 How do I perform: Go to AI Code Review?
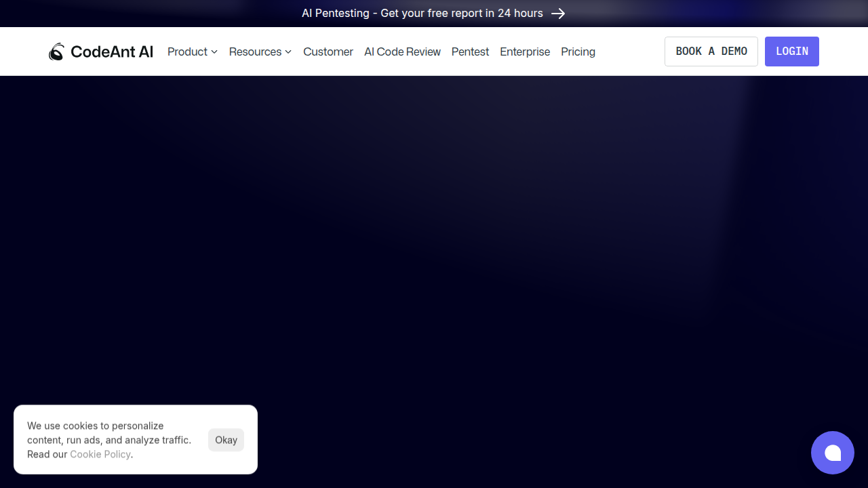402,52
